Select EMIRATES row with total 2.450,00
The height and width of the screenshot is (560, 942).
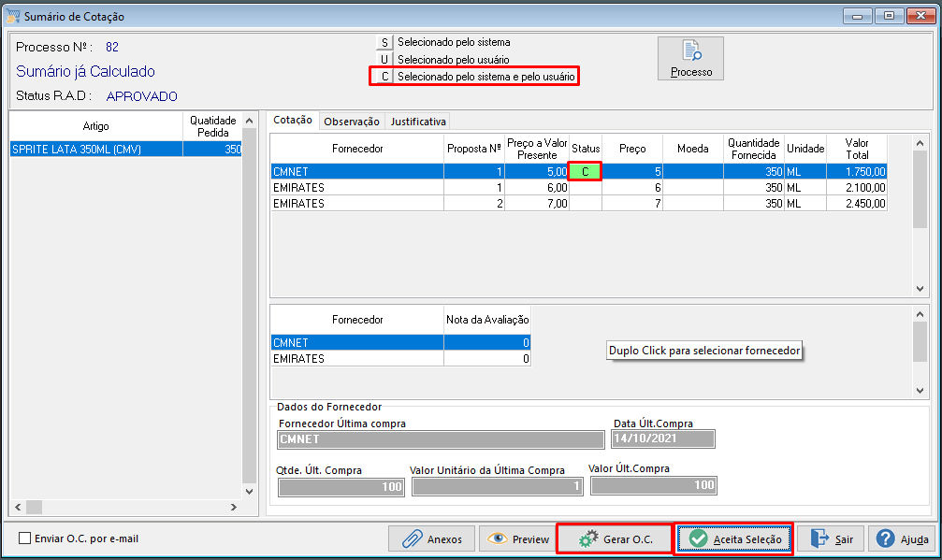(x=578, y=204)
